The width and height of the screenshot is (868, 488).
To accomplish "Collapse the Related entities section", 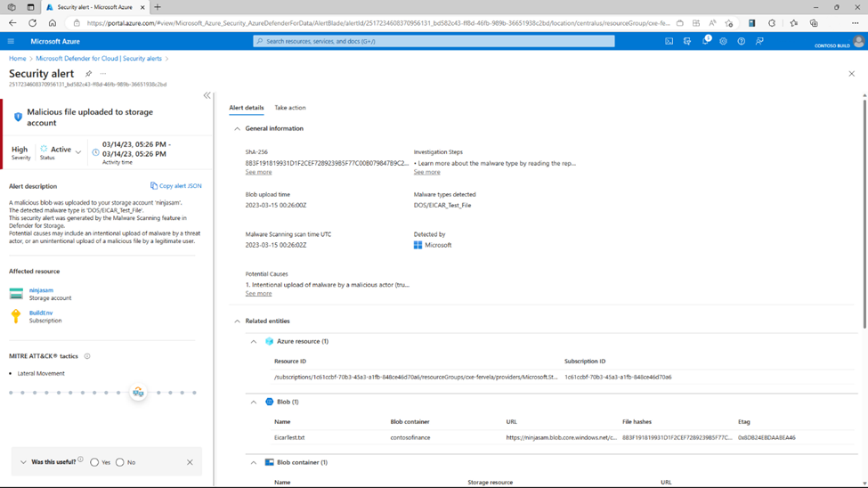I will click(237, 321).
